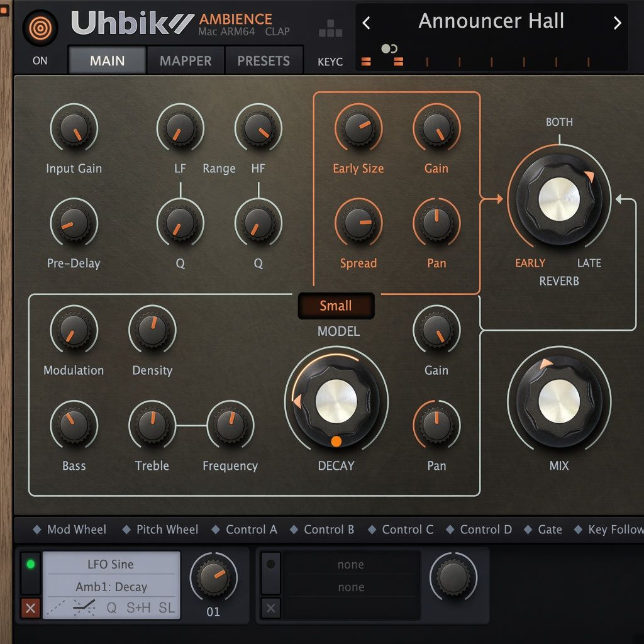Click the Key Follow source diamond
This screenshot has height=644, width=644.
point(579,530)
